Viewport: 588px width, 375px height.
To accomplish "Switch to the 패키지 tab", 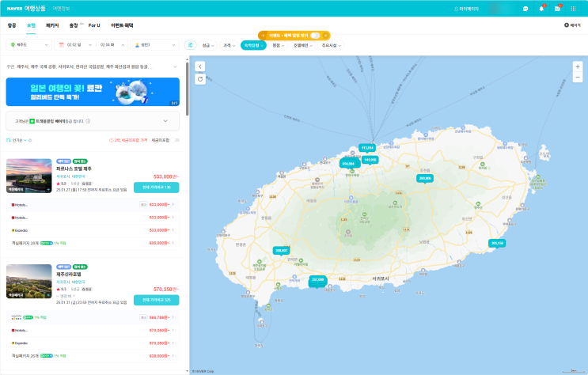I will [52, 25].
